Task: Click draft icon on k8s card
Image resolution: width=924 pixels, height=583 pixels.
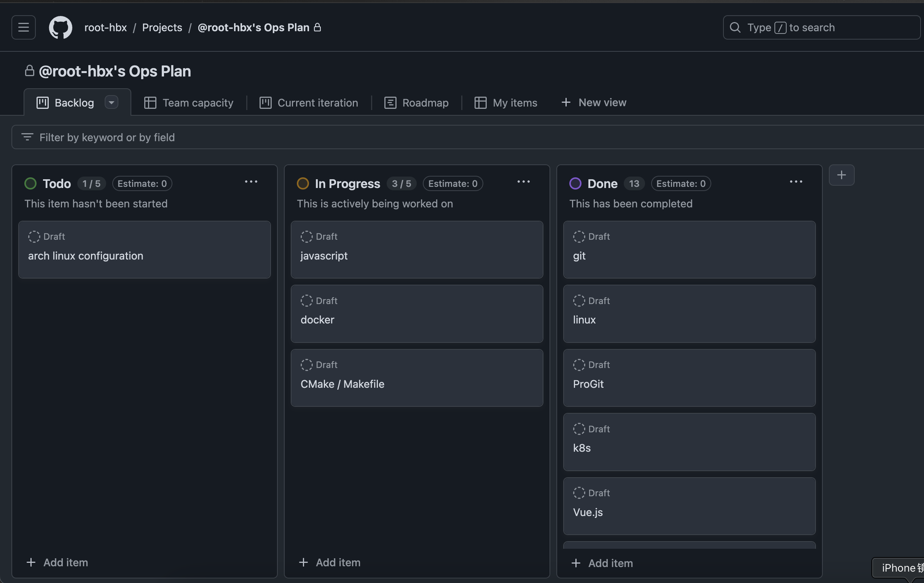Action: pyautogui.click(x=579, y=429)
